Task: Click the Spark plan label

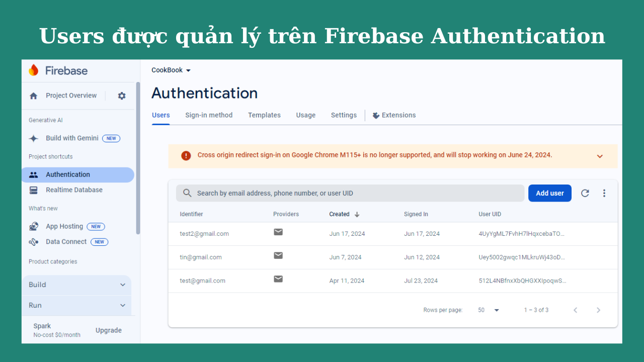Action: [42, 326]
